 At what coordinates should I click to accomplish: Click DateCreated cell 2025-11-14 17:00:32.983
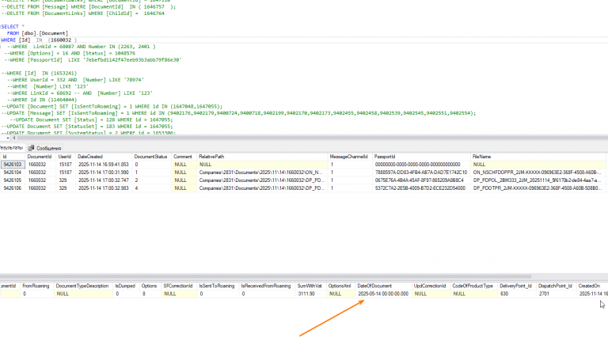tap(104, 188)
